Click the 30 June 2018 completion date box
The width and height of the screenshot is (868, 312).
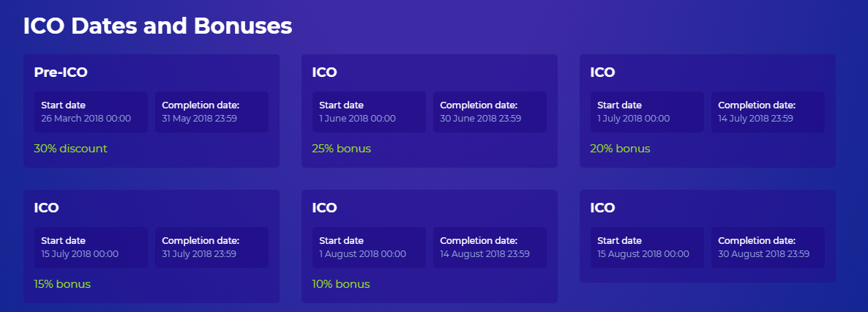point(490,112)
